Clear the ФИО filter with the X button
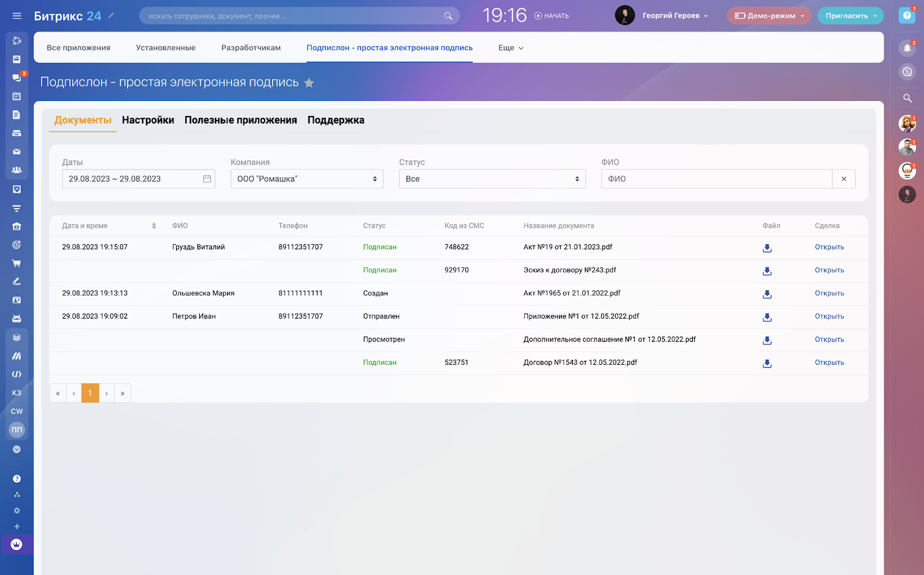The height and width of the screenshot is (575, 924). pyautogui.click(x=844, y=179)
